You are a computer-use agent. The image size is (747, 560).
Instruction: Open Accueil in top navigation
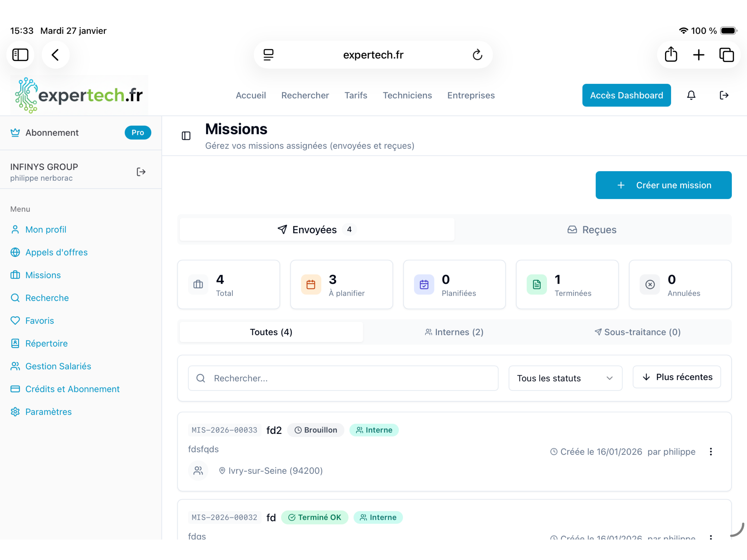pyautogui.click(x=251, y=95)
